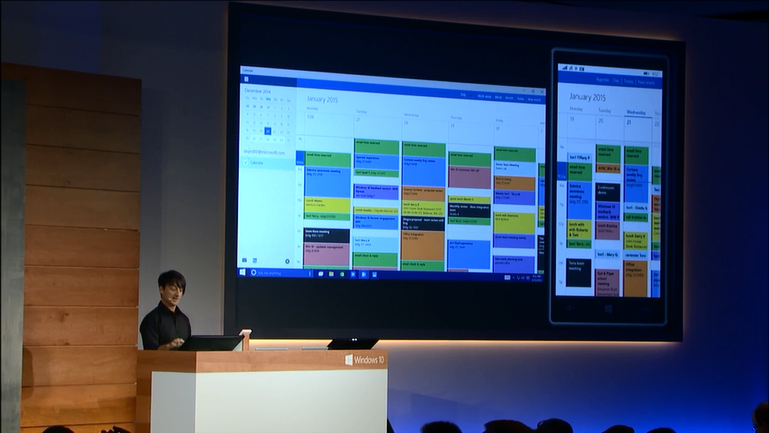Viewport: 769px width, 433px height.
Task: Click the hamburger menu icon in Calendar
Action: (246, 79)
